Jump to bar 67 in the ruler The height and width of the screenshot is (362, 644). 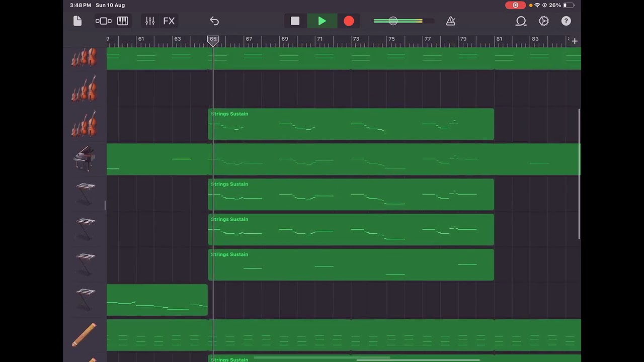[249, 39]
